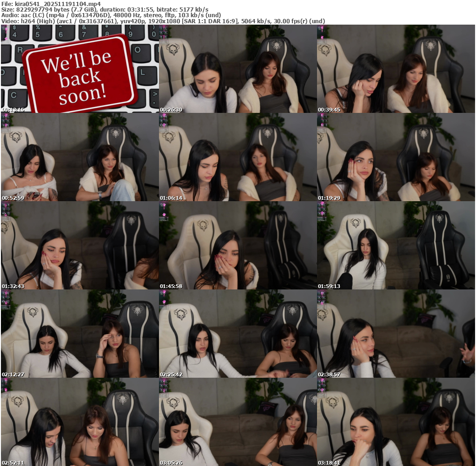The image size is (476, 466).
Task: Click the frame stamped 01:59:13
Action: [x=396, y=245]
